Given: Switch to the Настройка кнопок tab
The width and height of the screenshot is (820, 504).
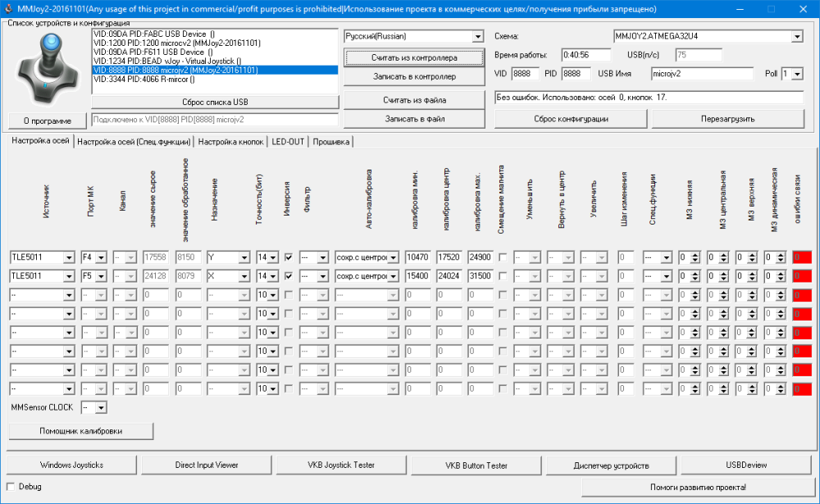Looking at the screenshot, I should 230,142.
